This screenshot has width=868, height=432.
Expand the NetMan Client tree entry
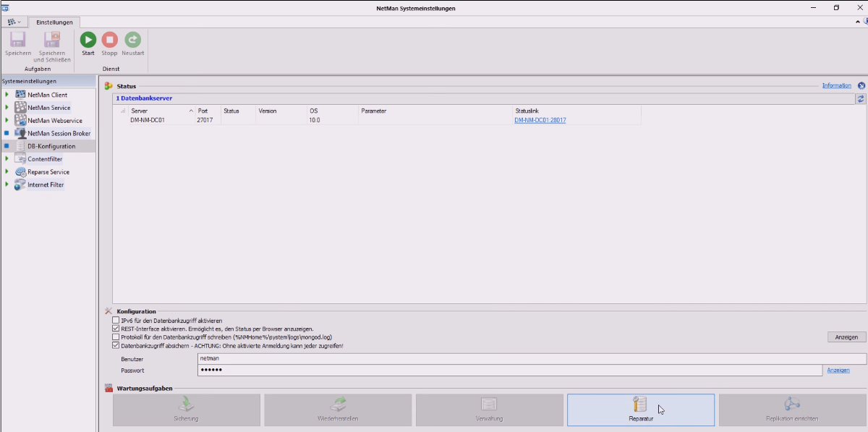point(8,94)
